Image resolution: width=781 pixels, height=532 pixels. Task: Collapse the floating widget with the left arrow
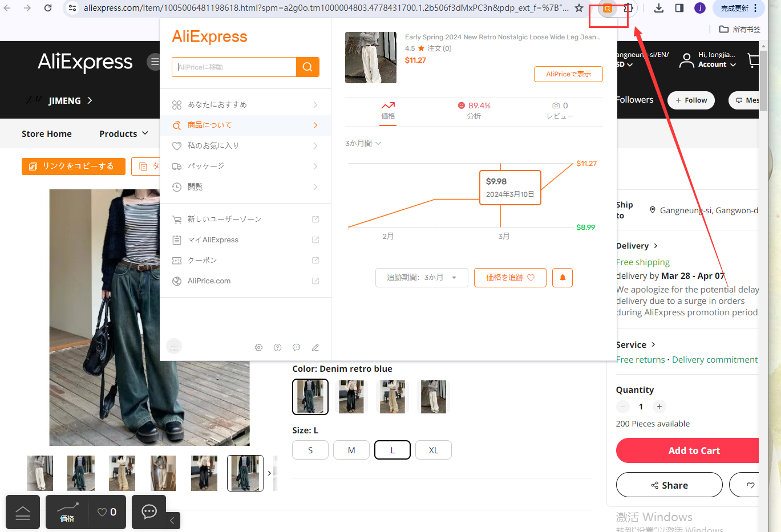(172, 521)
